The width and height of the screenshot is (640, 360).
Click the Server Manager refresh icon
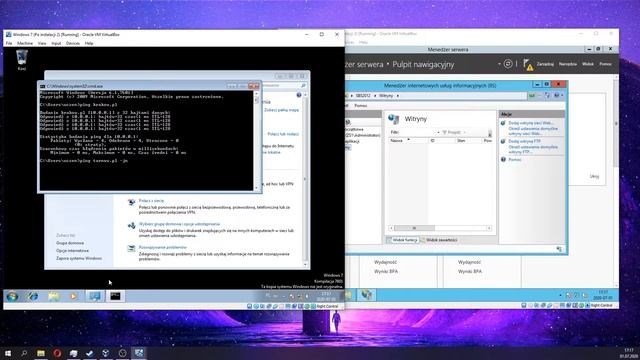508,64
